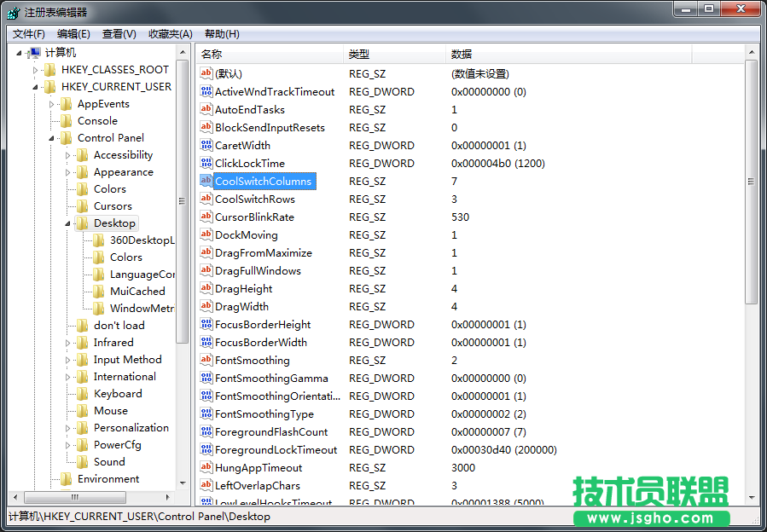Click the REG_SZ icon beside AutoEndTasks
The width and height of the screenshot is (767, 532).
coord(205,109)
